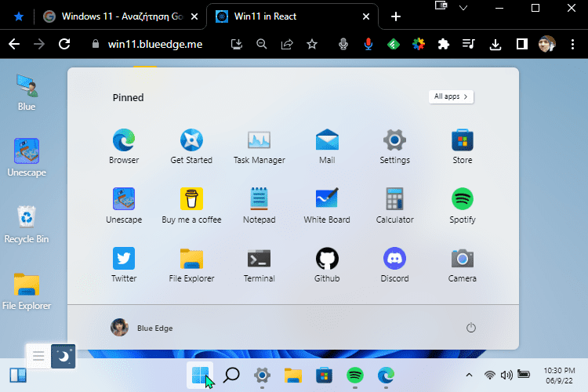Open Edge browser from the taskbar
588x392 pixels.
coord(386,375)
